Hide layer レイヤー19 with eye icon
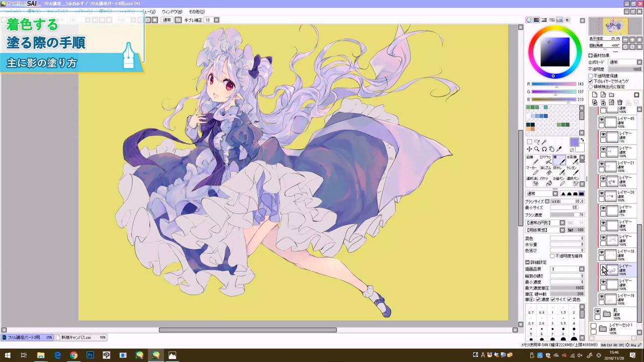644x362 pixels. coord(601,297)
